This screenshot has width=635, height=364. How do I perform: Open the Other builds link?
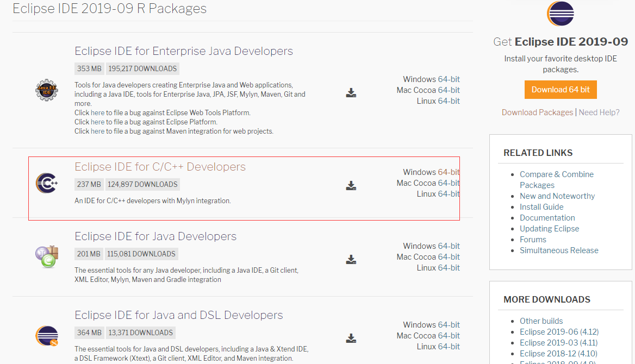tap(541, 321)
